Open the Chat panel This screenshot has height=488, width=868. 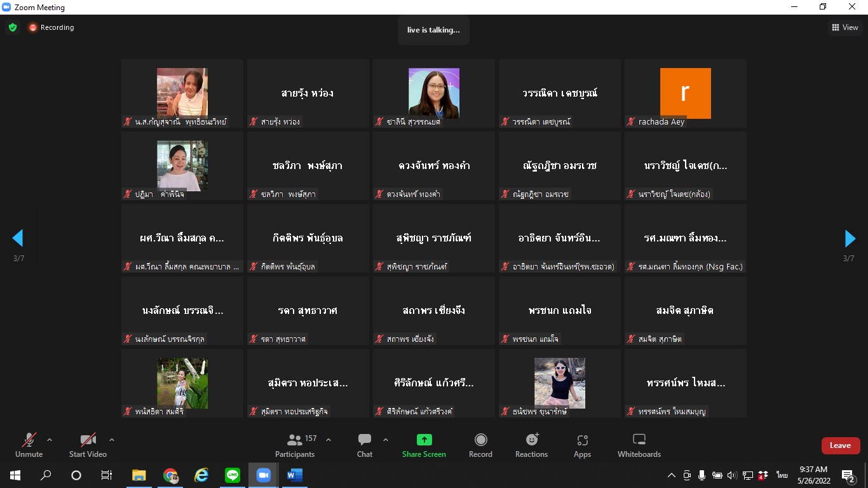tap(365, 440)
